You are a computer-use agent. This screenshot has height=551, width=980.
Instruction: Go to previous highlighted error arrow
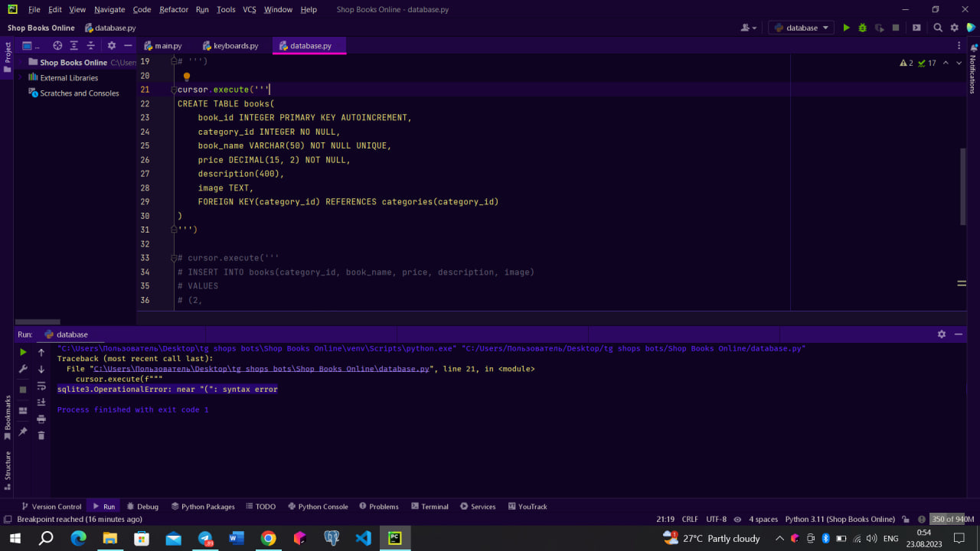[x=946, y=63]
